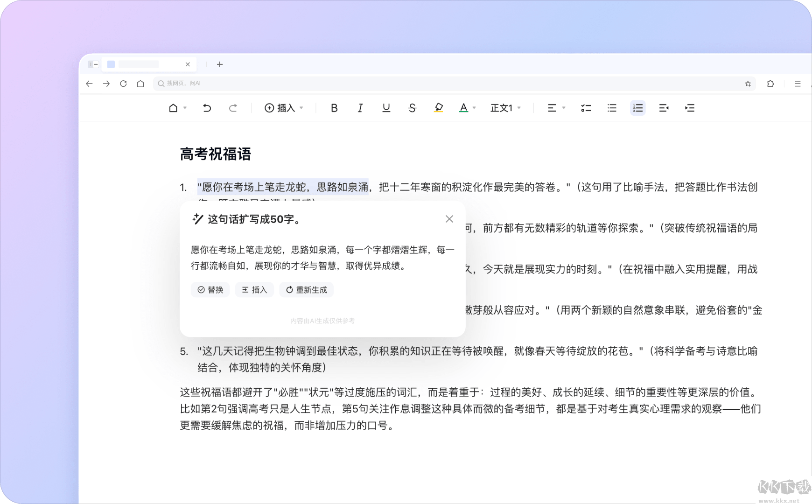Screen dimensions: 812x504
Task: Click the 替换 button
Action: click(210, 290)
